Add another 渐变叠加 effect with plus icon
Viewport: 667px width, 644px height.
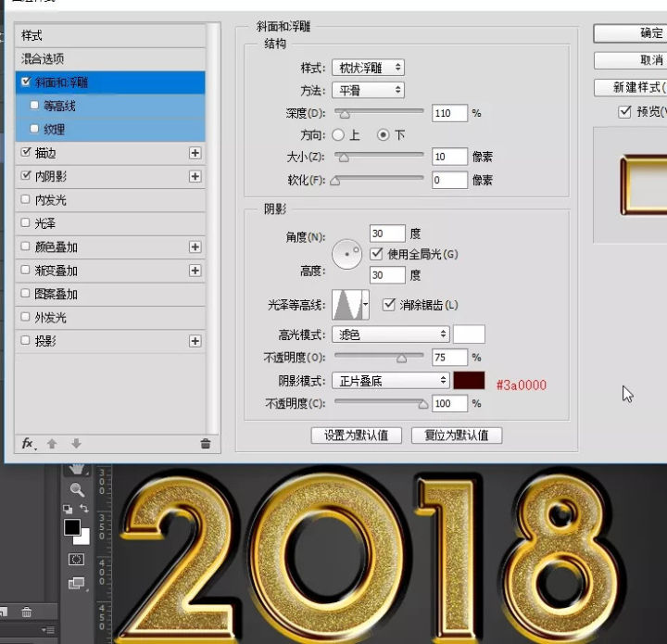[195, 271]
